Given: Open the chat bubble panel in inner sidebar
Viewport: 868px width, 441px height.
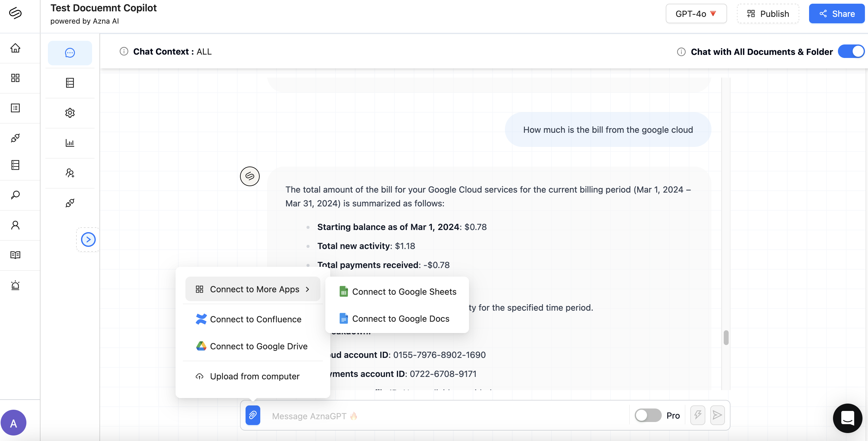Looking at the screenshot, I should tap(70, 53).
